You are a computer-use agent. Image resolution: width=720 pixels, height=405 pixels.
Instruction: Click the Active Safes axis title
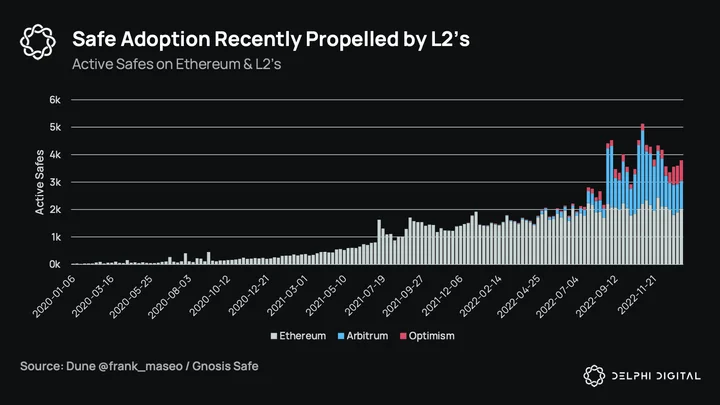[39, 182]
